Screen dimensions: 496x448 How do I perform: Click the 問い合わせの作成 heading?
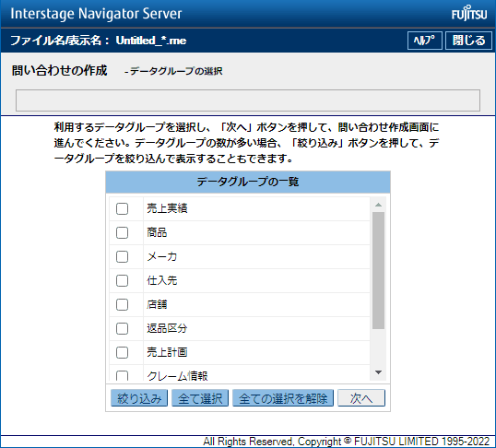point(60,71)
